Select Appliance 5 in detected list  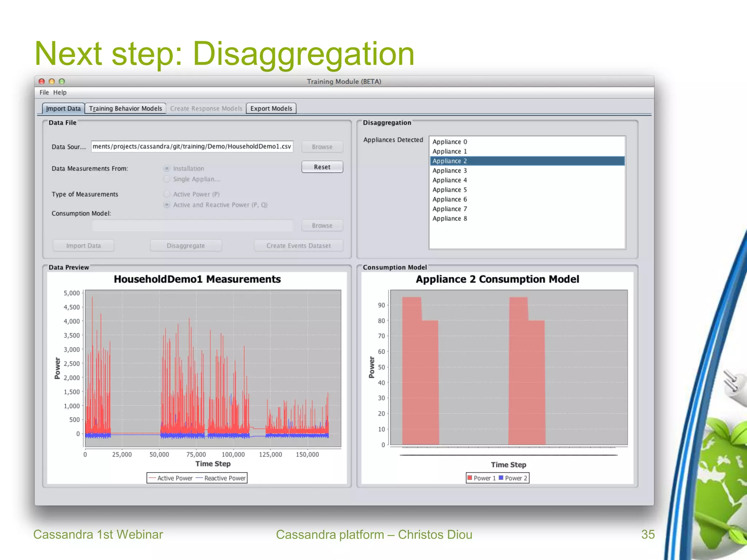coord(527,190)
